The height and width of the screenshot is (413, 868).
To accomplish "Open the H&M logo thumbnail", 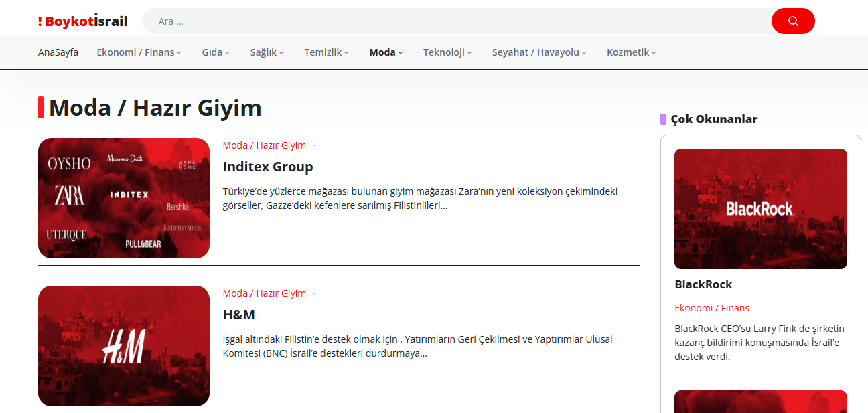I will pos(124,346).
